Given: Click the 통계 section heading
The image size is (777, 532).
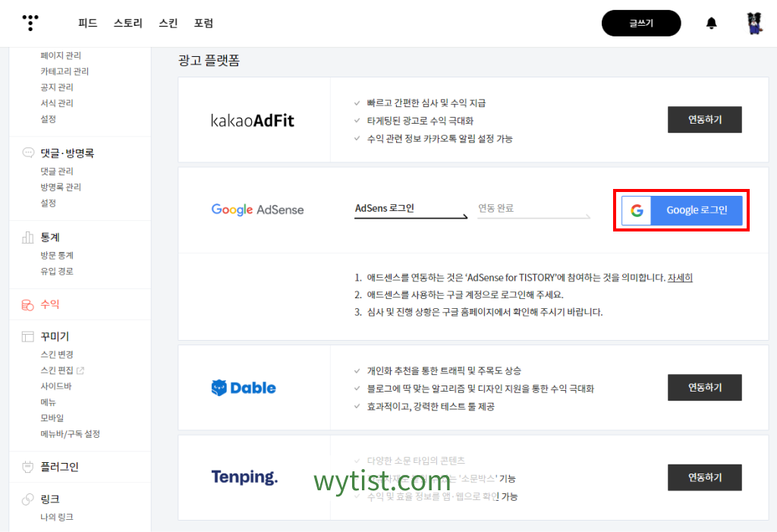Looking at the screenshot, I should pos(49,238).
